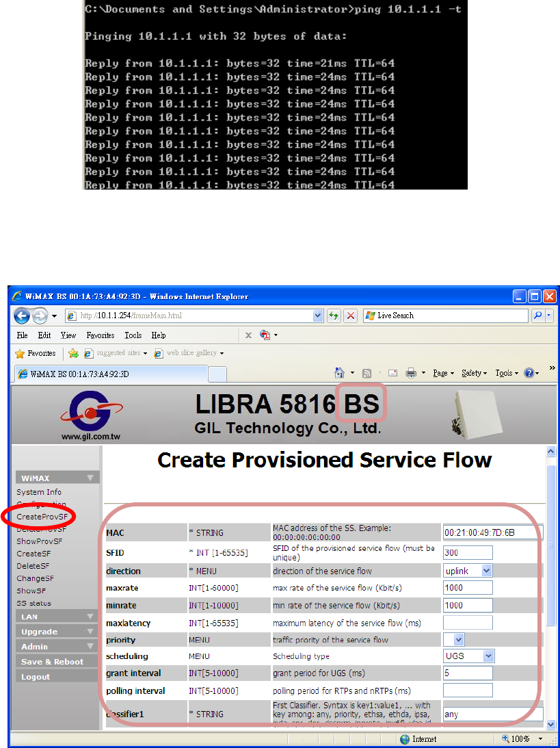Click the Classifier1 field containing any
560x748 pixels.
pos(493,714)
